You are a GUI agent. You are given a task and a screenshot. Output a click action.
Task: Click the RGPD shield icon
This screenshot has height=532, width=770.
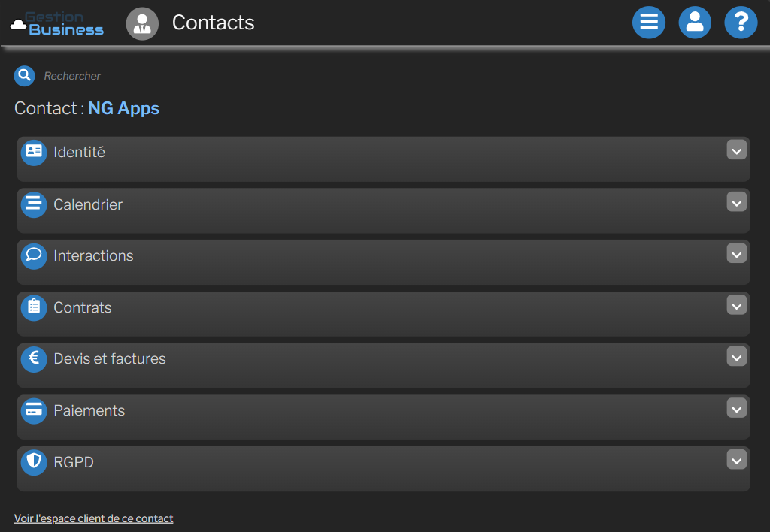tap(33, 463)
